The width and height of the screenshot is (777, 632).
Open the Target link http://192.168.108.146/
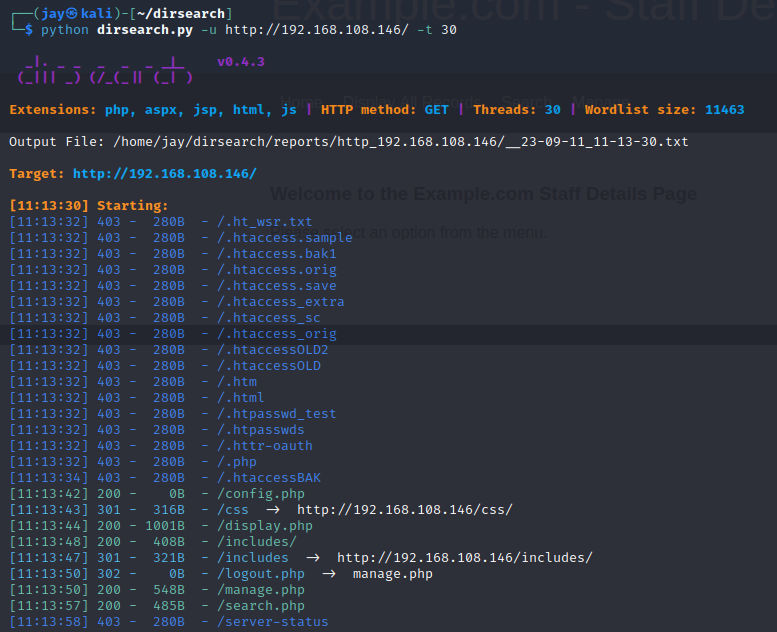(165, 173)
